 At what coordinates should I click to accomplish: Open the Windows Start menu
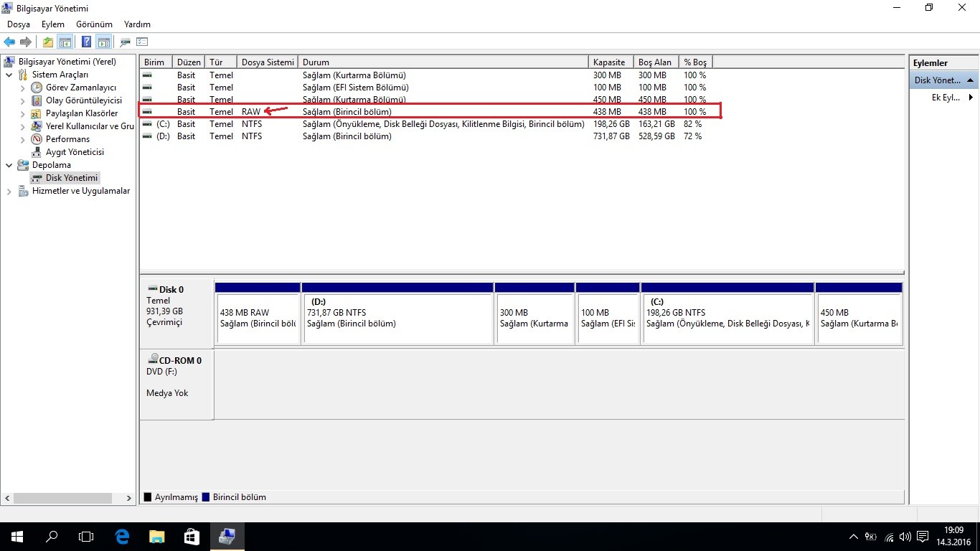tap(17, 536)
